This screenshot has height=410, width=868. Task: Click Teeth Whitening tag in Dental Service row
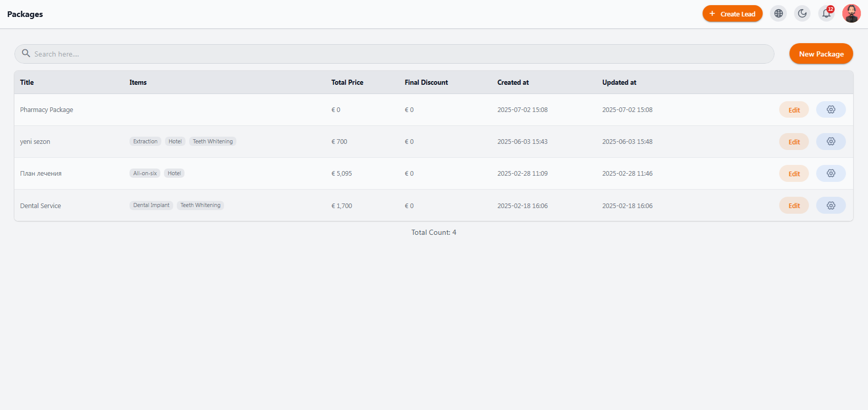pyautogui.click(x=200, y=205)
